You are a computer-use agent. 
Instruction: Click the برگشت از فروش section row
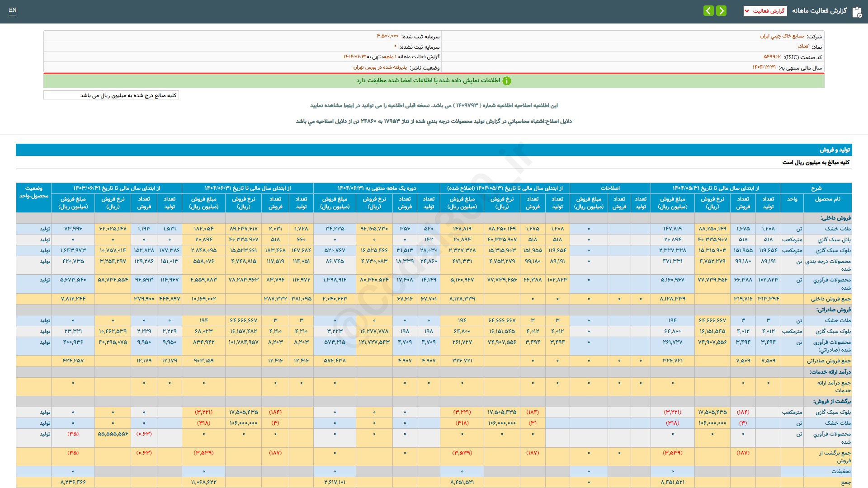[832, 401]
